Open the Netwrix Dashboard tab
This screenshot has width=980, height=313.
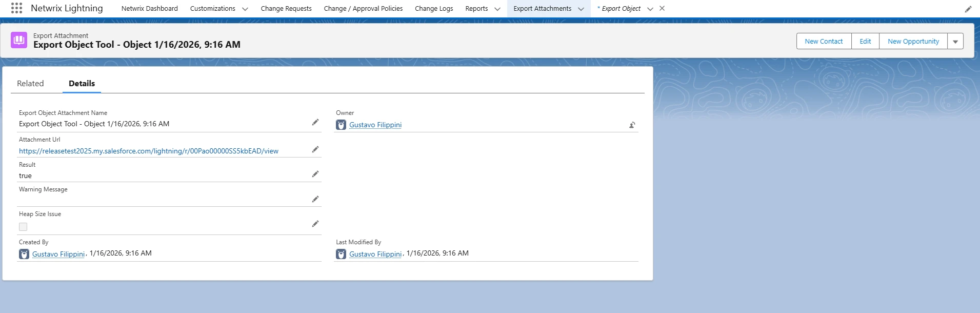click(x=150, y=9)
